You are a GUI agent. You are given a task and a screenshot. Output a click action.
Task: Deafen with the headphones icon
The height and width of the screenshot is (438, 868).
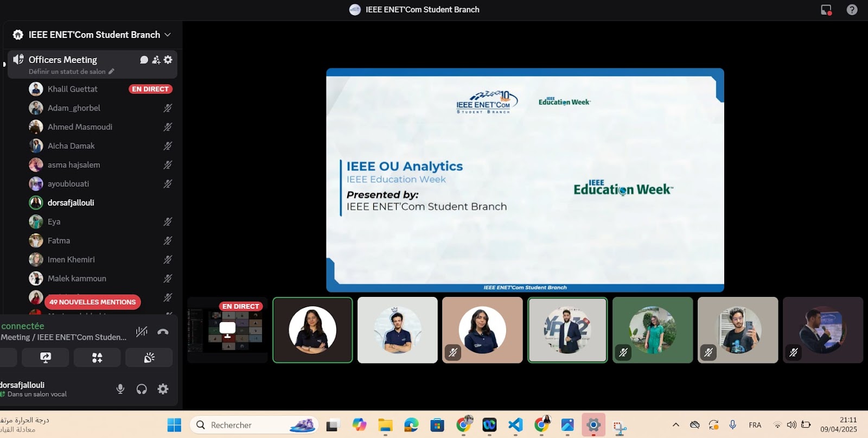[x=142, y=389]
